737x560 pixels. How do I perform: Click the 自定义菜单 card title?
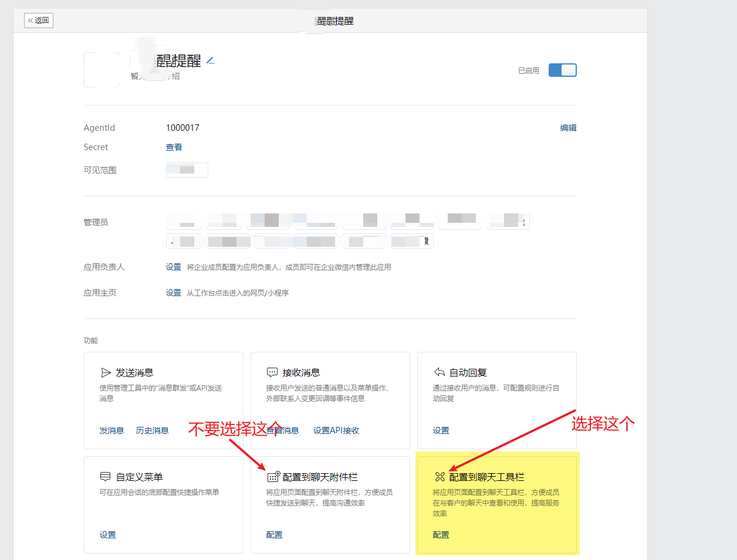pos(139,477)
